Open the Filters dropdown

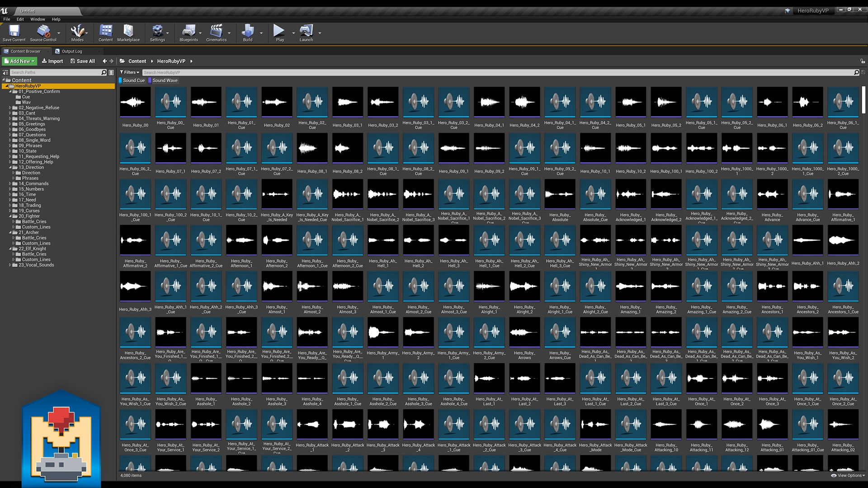pos(130,72)
